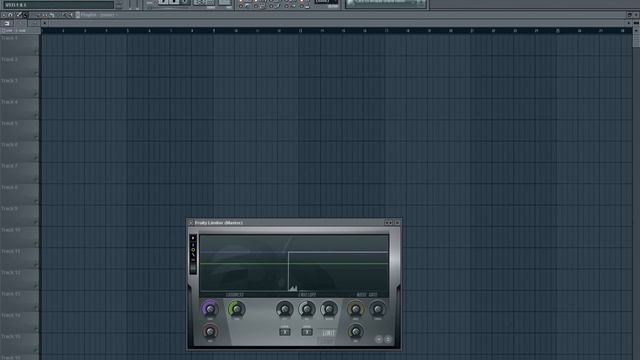
Task: Click the left round button at limiter bottom-right
Action: 378,339
